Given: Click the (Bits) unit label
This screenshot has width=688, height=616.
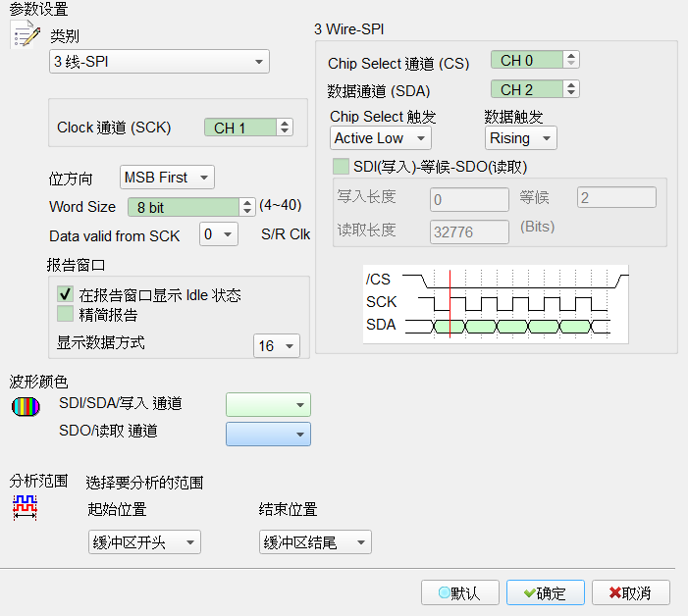Looking at the screenshot, I should [x=538, y=227].
